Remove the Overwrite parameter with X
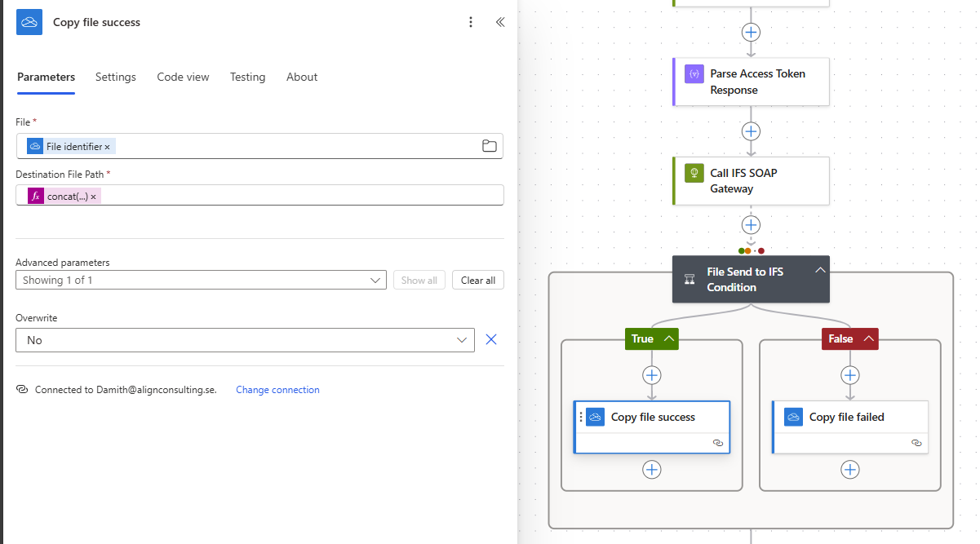 click(x=491, y=340)
